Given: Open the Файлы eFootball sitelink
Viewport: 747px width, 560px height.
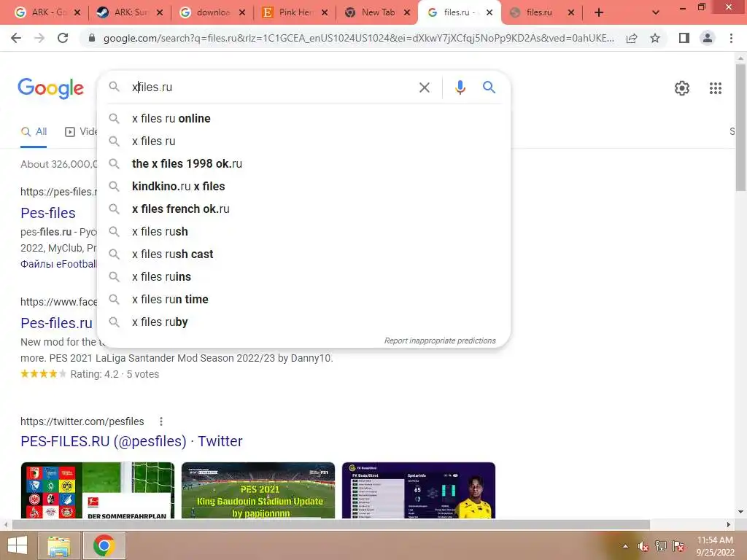Looking at the screenshot, I should tap(58, 264).
